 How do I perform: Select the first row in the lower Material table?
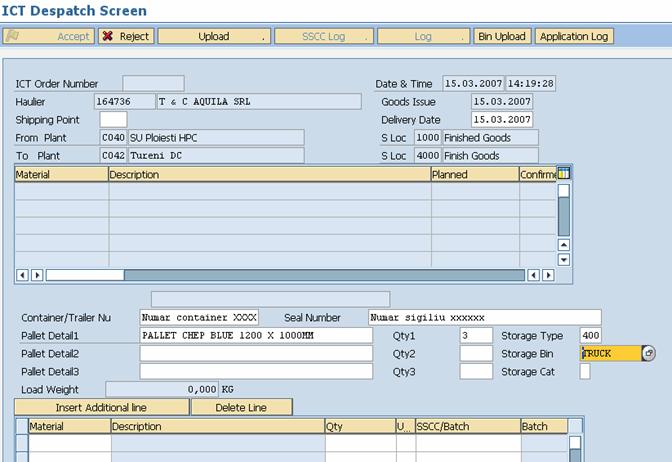pyautogui.click(x=21, y=442)
